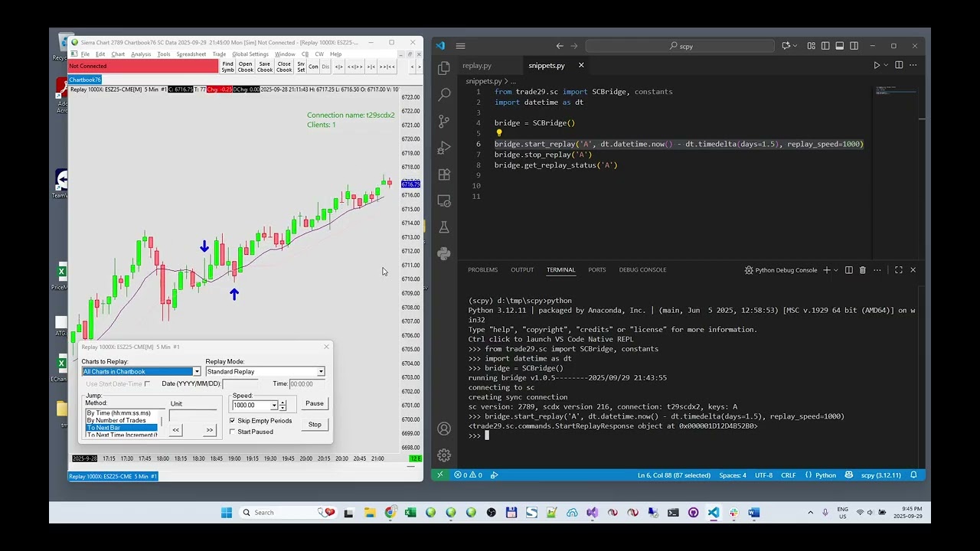Open editor More Actions ellipsis
980x551 pixels.
(x=913, y=66)
